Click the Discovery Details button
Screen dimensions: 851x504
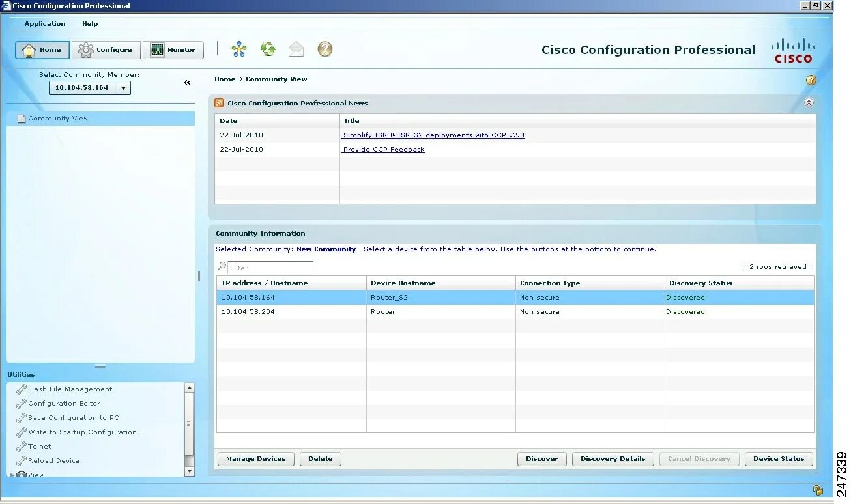(x=613, y=459)
